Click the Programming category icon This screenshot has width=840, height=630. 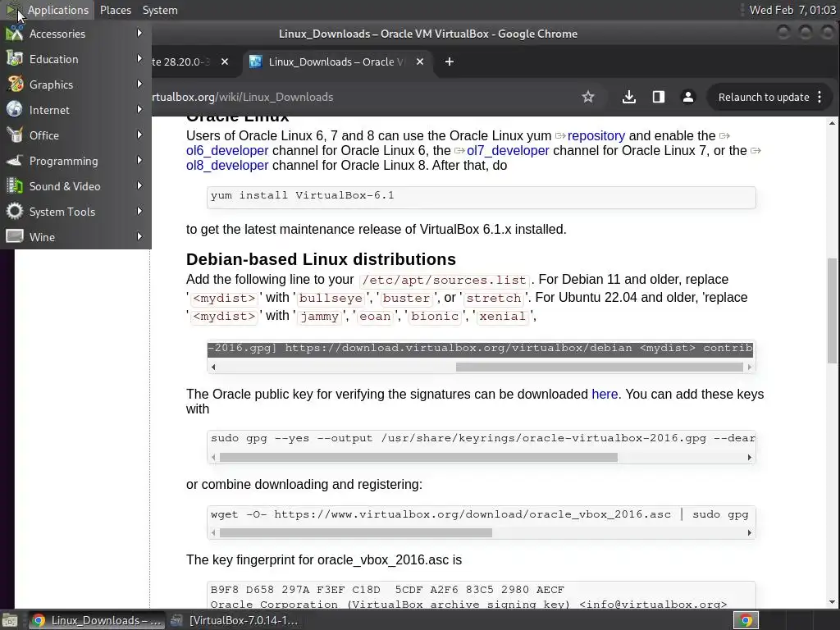tap(15, 161)
